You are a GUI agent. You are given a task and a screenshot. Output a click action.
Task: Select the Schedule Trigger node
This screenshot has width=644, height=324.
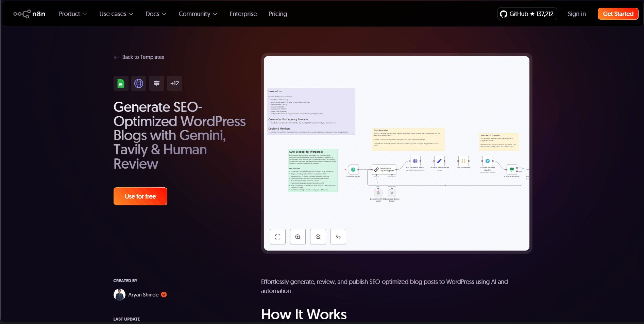[x=353, y=170]
